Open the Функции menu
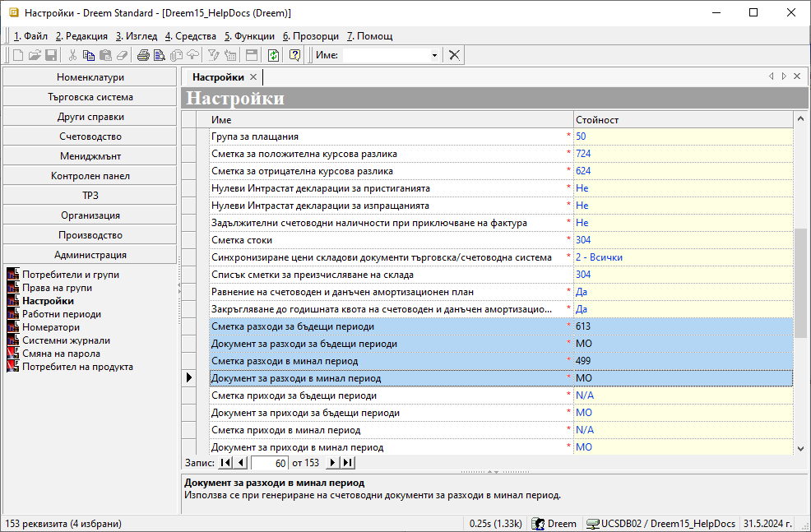The width and height of the screenshot is (811, 532). pos(249,36)
